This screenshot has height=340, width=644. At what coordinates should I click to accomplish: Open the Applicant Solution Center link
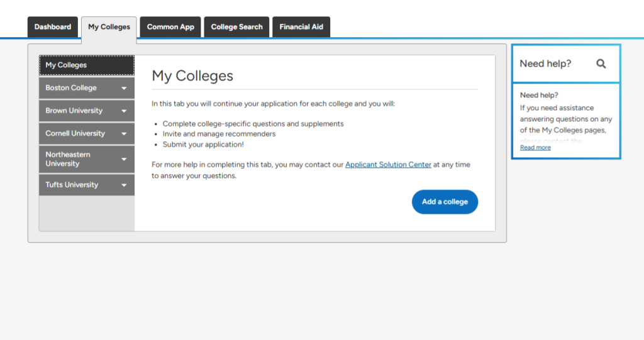pos(388,165)
